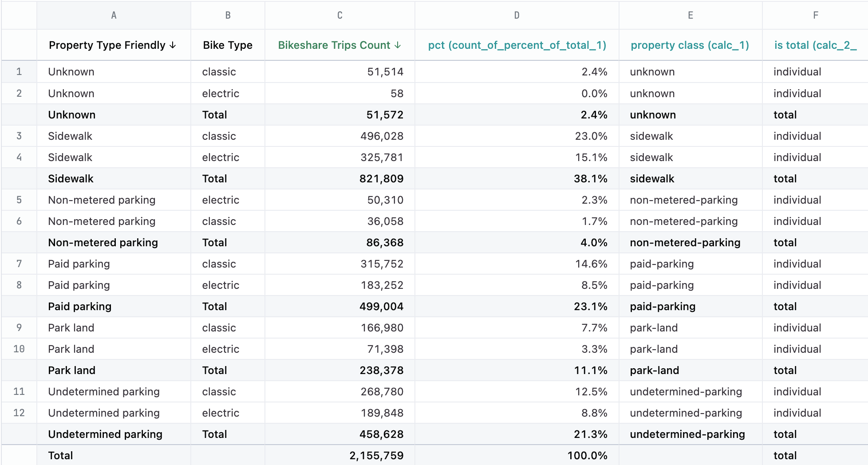Click the pct count_of_percent_of_total_1 header
Screen dimensions: 868x465
click(x=517, y=45)
